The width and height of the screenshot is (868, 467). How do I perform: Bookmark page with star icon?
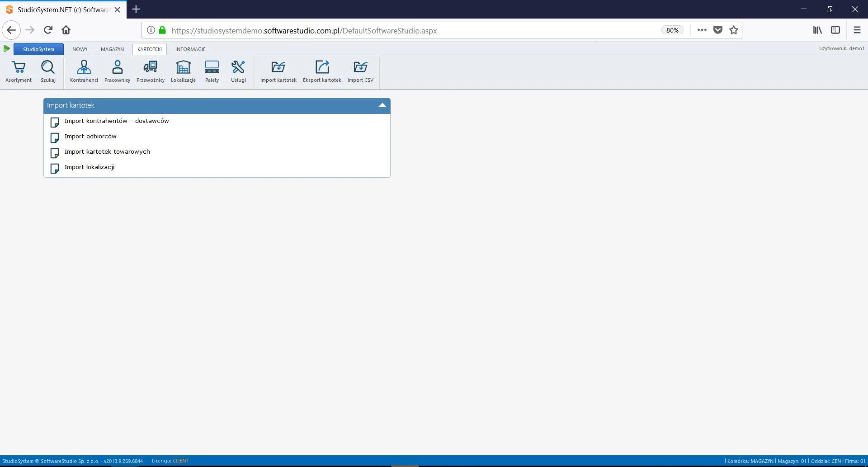coord(733,30)
